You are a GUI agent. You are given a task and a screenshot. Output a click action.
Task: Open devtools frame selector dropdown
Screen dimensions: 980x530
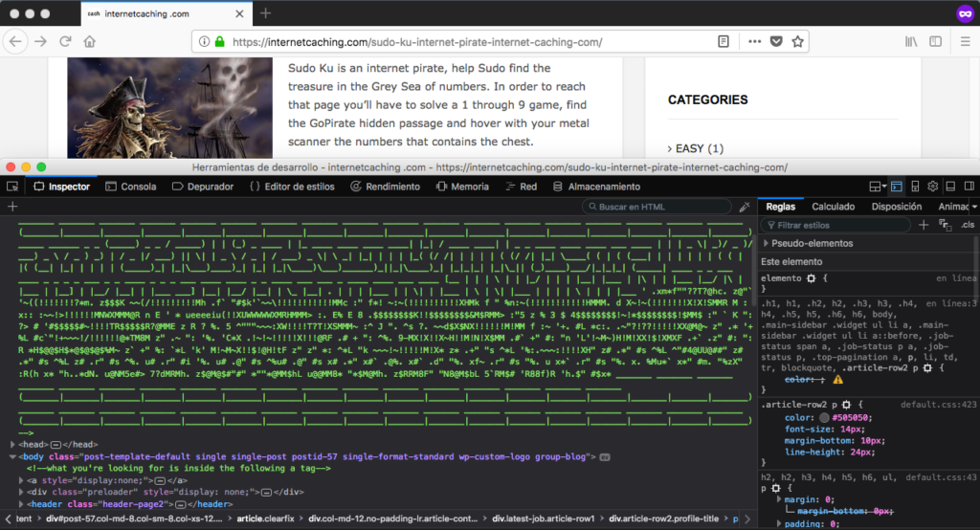(878, 187)
